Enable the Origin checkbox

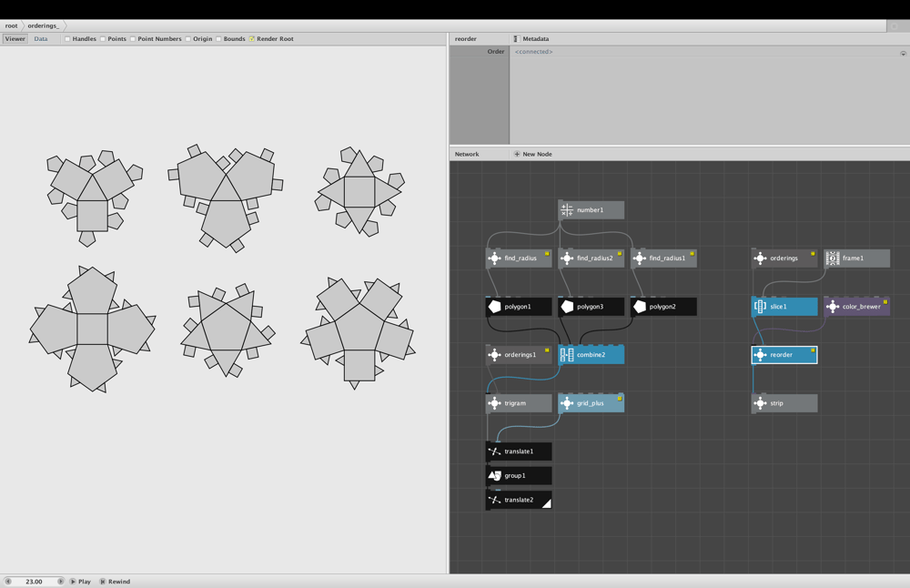(x=188, y=39)
